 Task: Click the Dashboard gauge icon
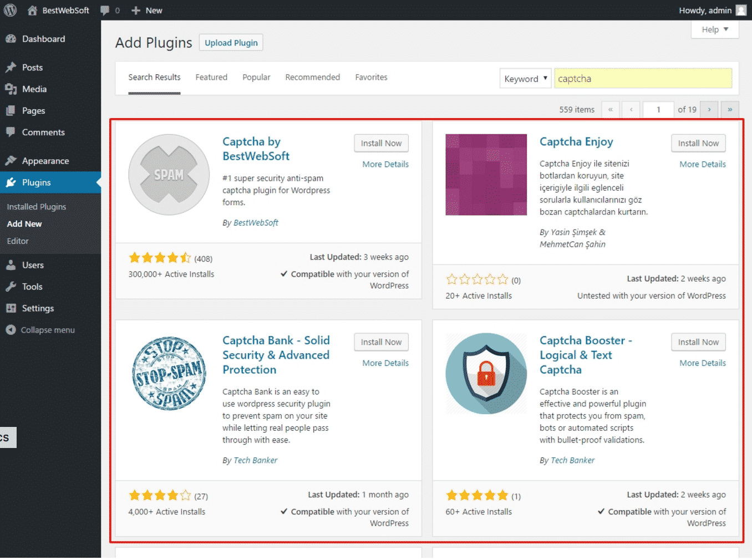tap(11, 39)
